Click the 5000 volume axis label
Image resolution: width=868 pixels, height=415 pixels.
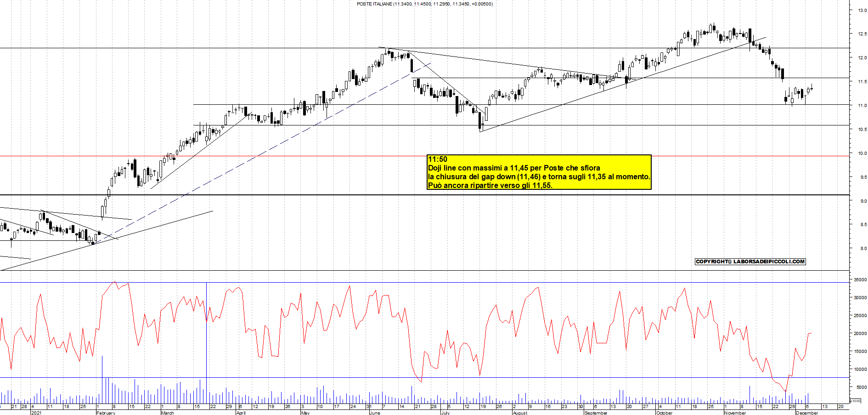click(861, 387)
